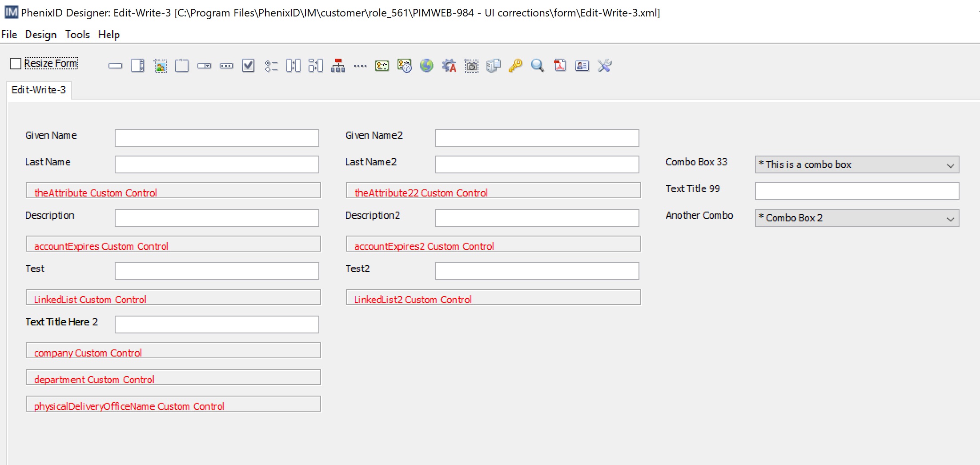Select the dual list transfer tool
980x465 pixels.
coord(293,66)
